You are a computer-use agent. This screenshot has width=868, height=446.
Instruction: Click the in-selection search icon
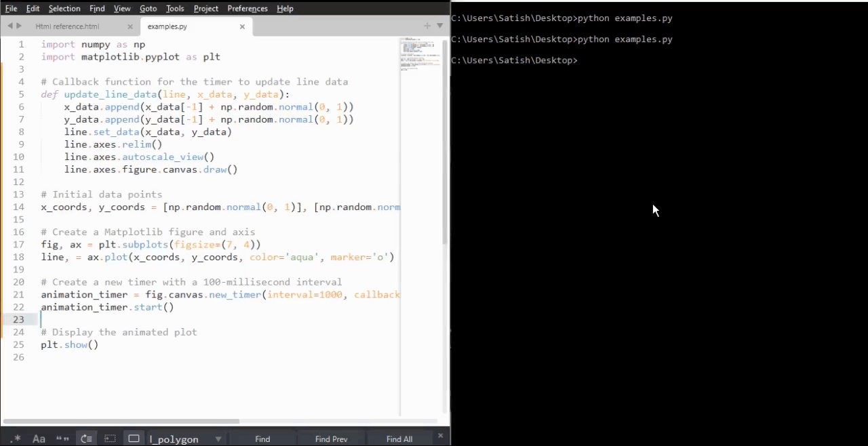pyautogui.click(x=110, y=439)
